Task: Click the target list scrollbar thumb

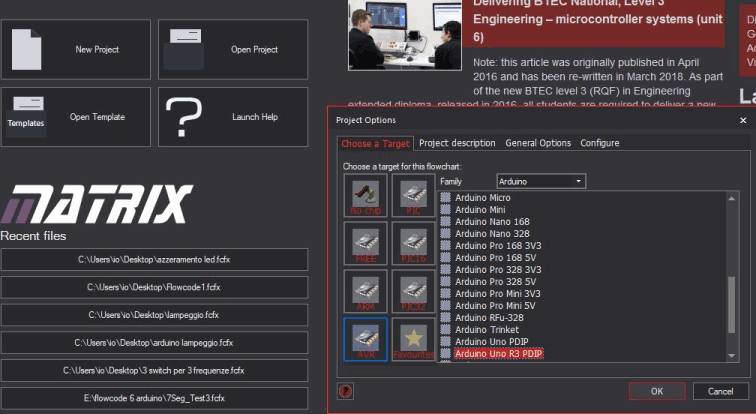Action: [731, 305]
